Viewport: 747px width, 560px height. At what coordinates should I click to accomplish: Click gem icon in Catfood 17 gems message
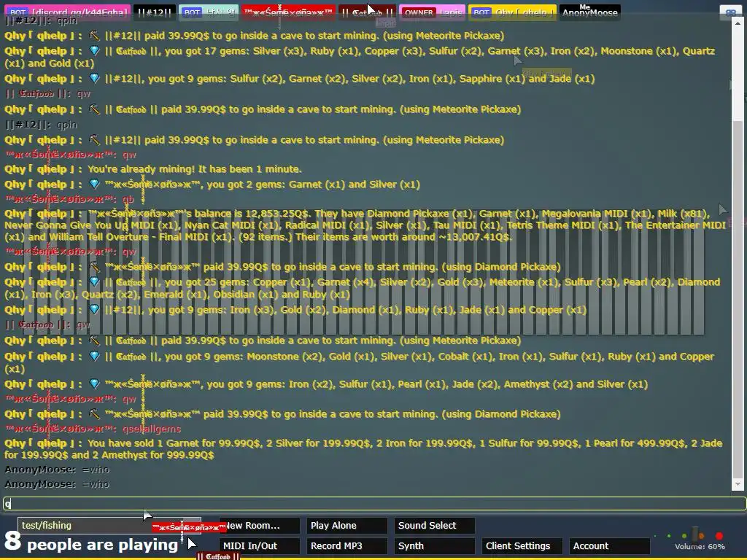click(x=94, y=50)
